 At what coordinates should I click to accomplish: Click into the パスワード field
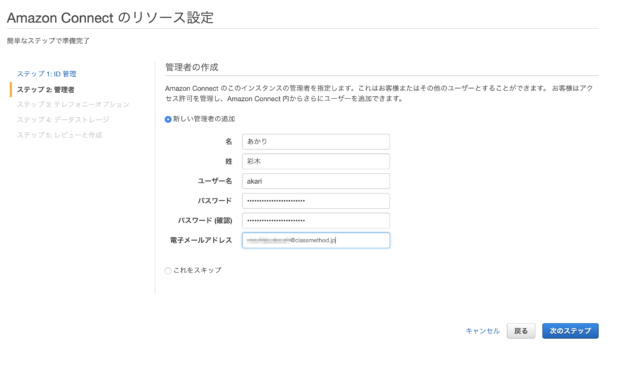(316, 201)
